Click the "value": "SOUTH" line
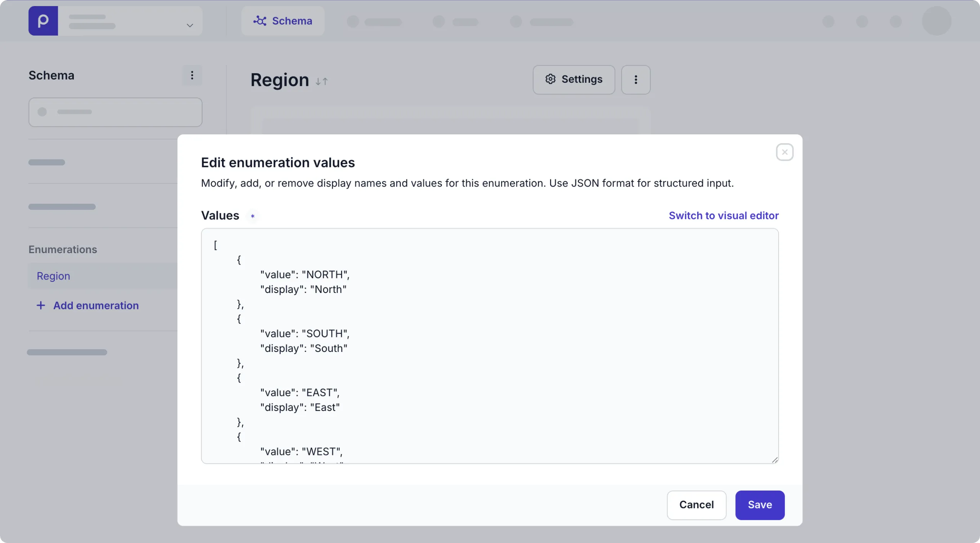 [x=305, y=334]
